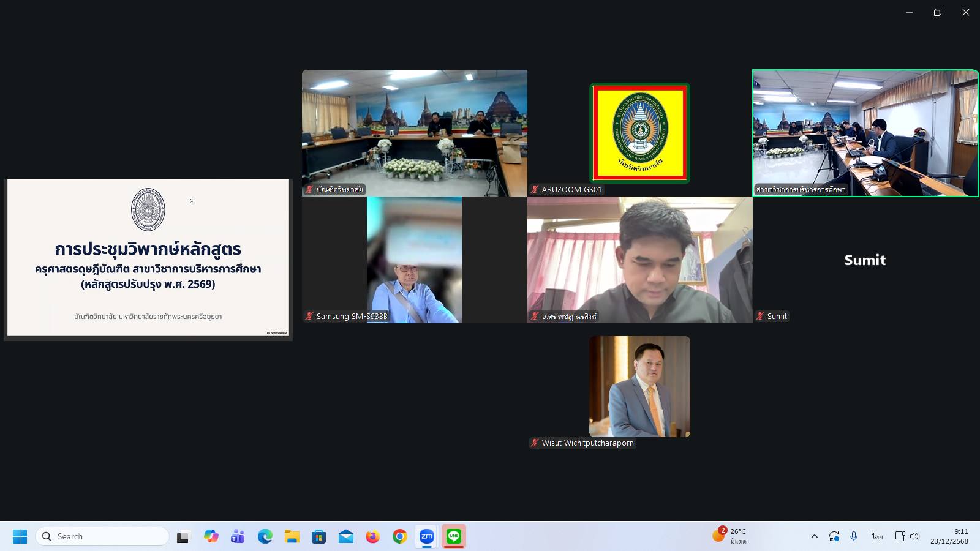
Task: Switch the ไทย input language indicator
Action: point(877,536)
